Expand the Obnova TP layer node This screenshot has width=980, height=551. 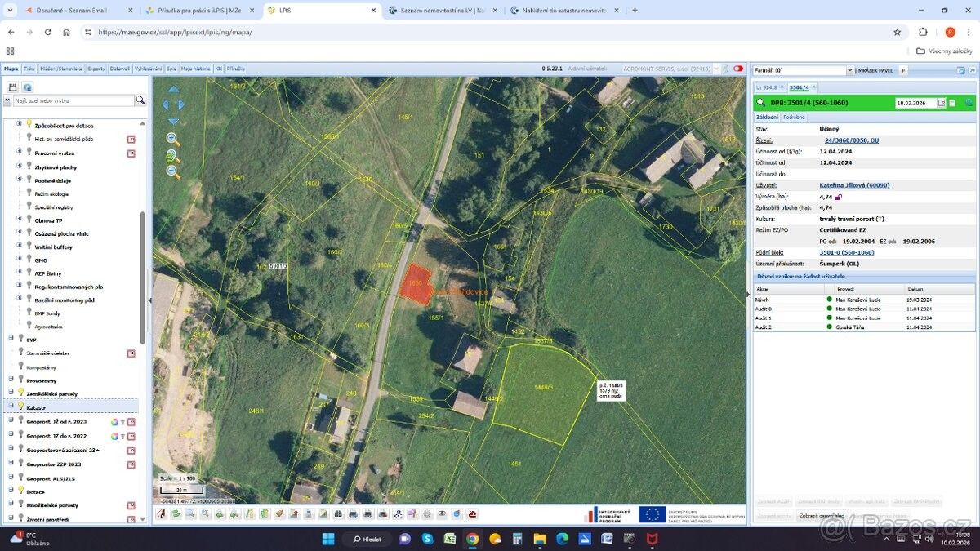click(19, 220)
